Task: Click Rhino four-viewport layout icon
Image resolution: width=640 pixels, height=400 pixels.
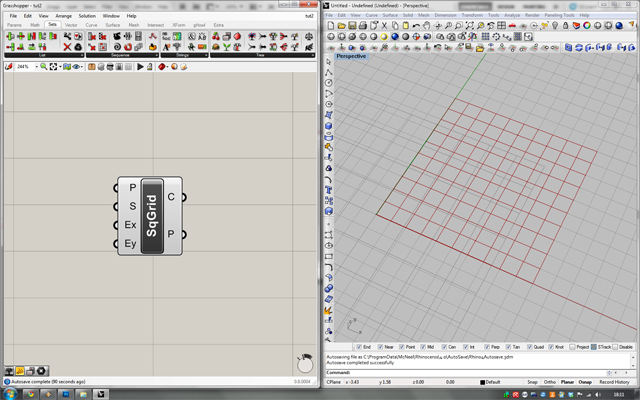Action: click(x=501, y=25)
